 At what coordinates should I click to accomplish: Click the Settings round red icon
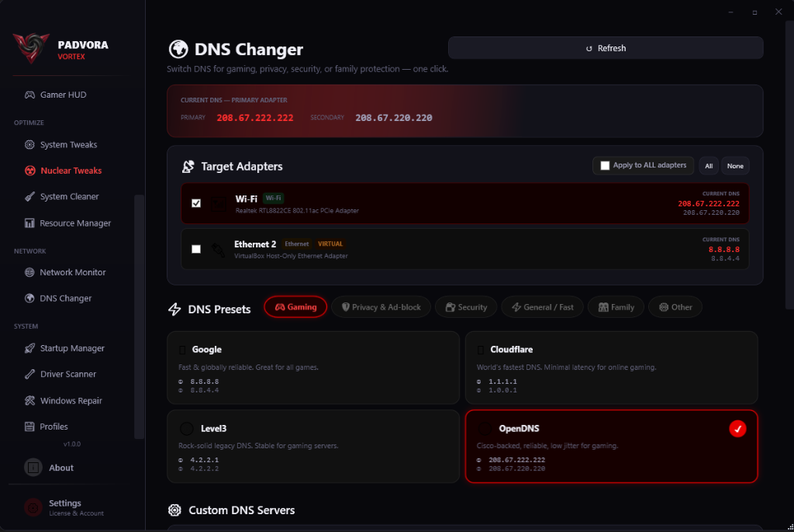[33, 507]
